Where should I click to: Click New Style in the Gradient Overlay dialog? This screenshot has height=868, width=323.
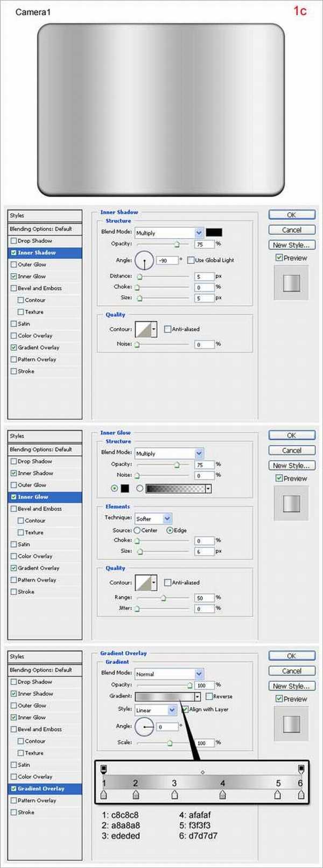click(x=291, y=686)
